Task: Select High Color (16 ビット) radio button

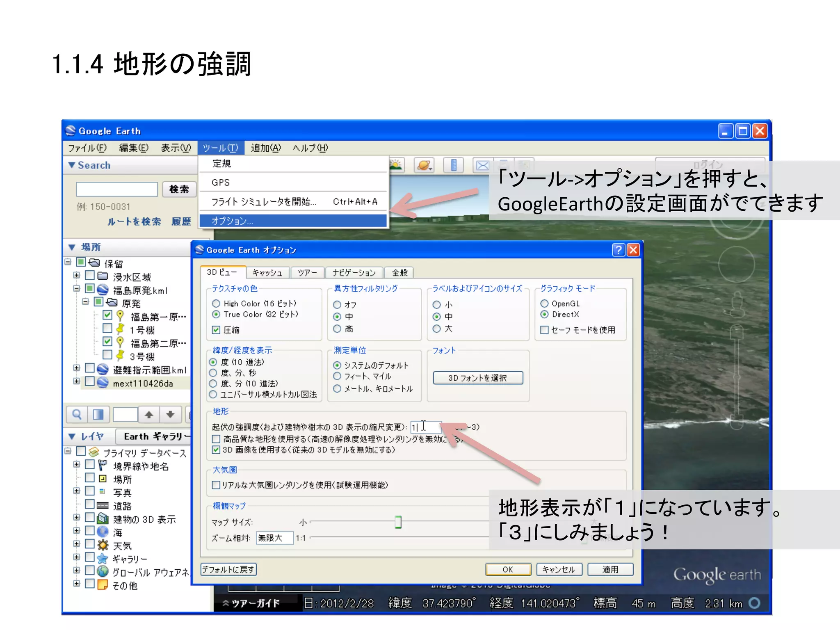Action: [x=216, y=304]
